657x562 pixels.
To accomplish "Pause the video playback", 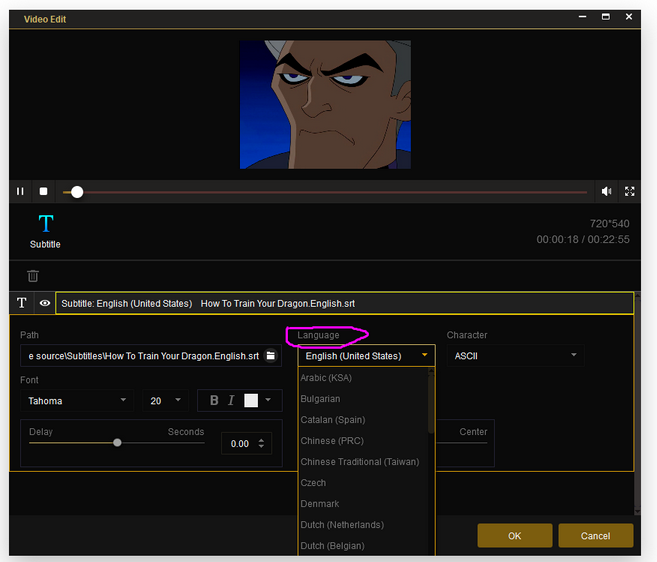I will [20, 192].
